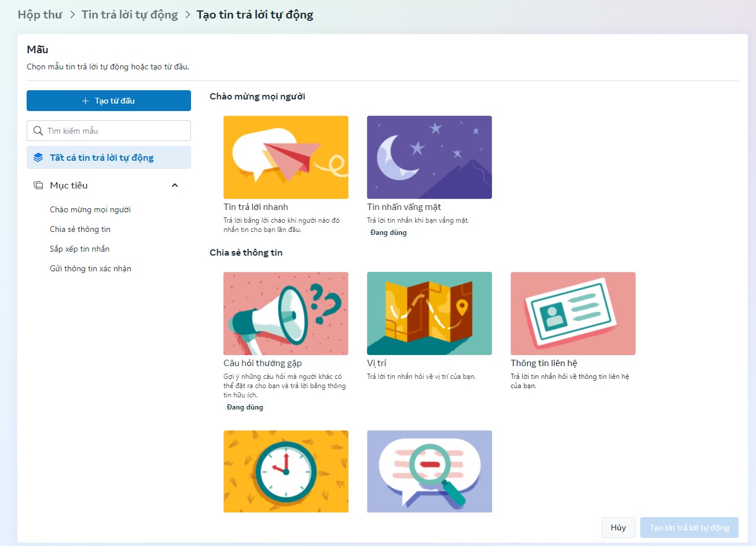
Task: Click the stacked layers icon for all auto-replies
Action: [x=38, y=157]
